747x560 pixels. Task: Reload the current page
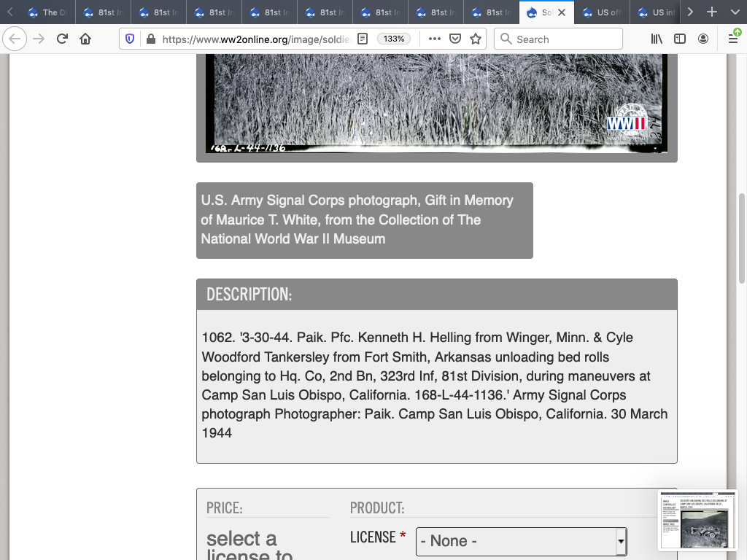[x=62, y=39]
